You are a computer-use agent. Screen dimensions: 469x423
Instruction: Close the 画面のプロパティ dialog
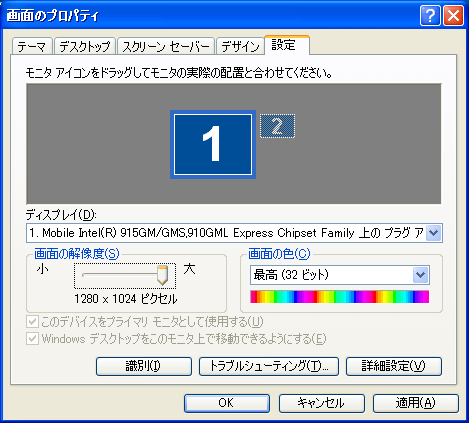tap(453, 15)
